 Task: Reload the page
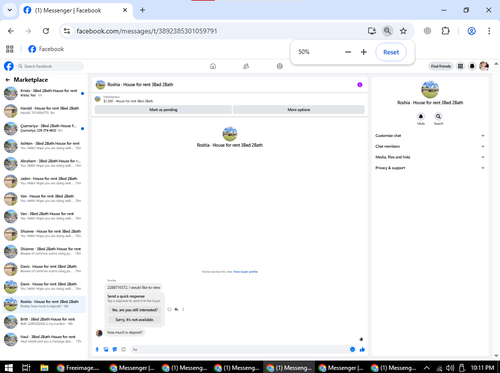tap(46, 31)
